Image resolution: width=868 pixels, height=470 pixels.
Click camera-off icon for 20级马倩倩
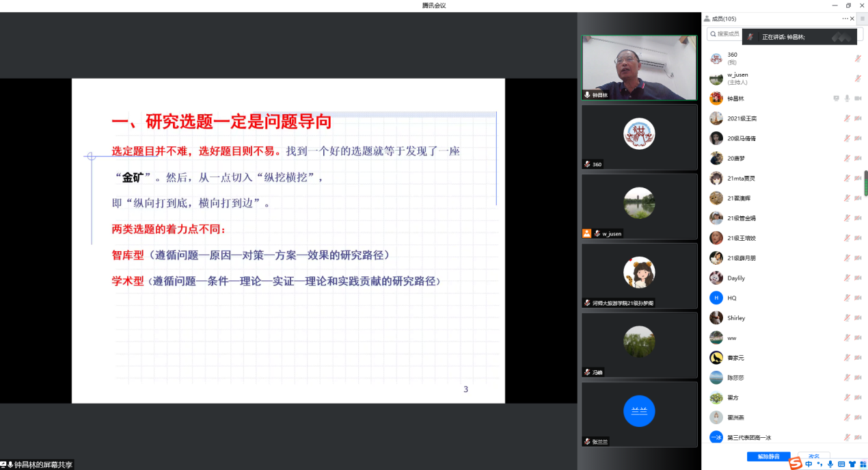[858, 138]
